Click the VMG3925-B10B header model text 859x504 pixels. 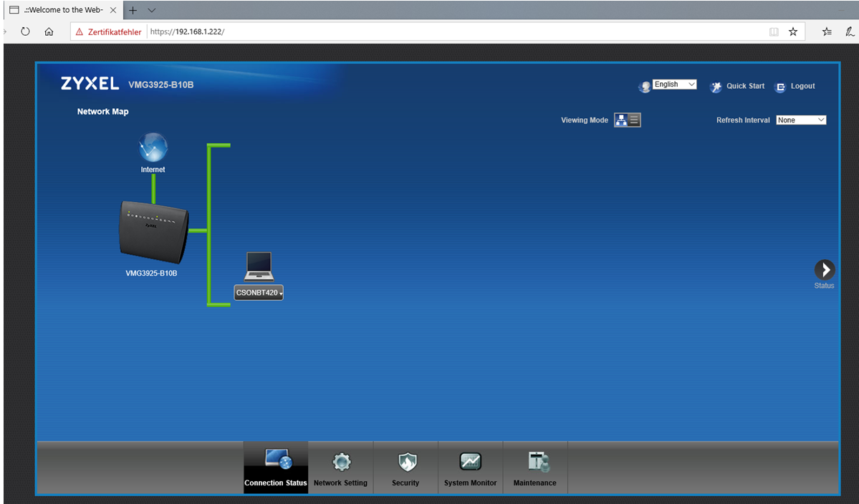161,84
